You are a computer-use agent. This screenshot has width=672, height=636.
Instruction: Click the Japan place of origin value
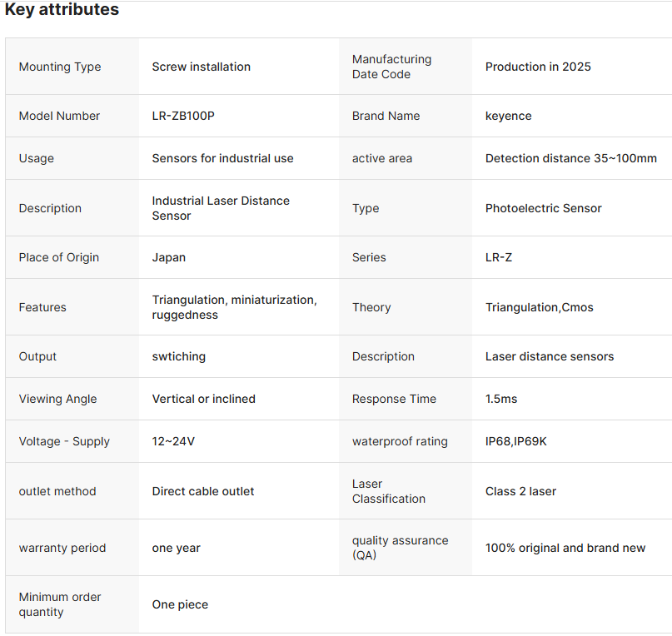click(169, 257)
